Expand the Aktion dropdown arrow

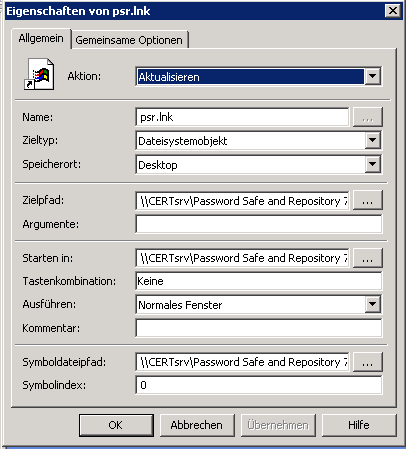point(372,76)
